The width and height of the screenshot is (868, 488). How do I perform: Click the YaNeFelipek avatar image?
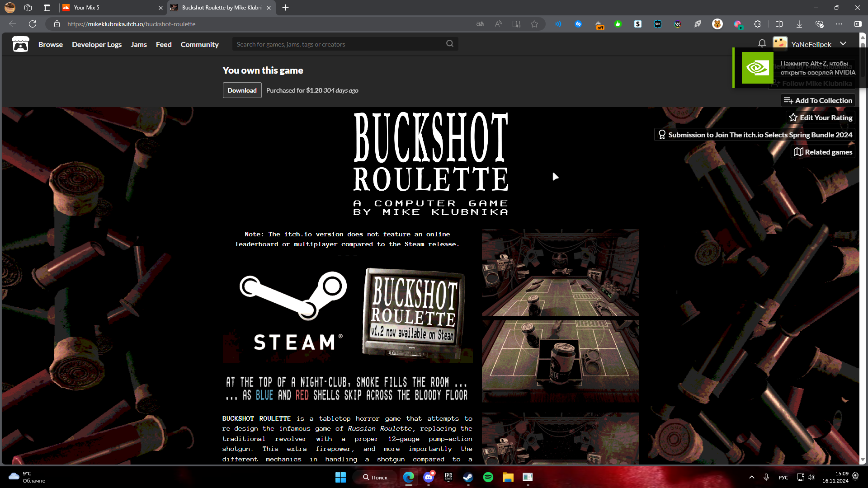click(780, 43)
